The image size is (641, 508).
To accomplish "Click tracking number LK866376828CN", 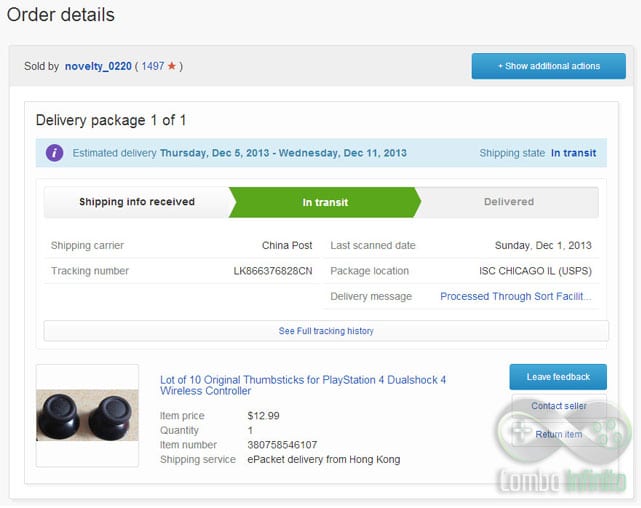I will (273, 271).
